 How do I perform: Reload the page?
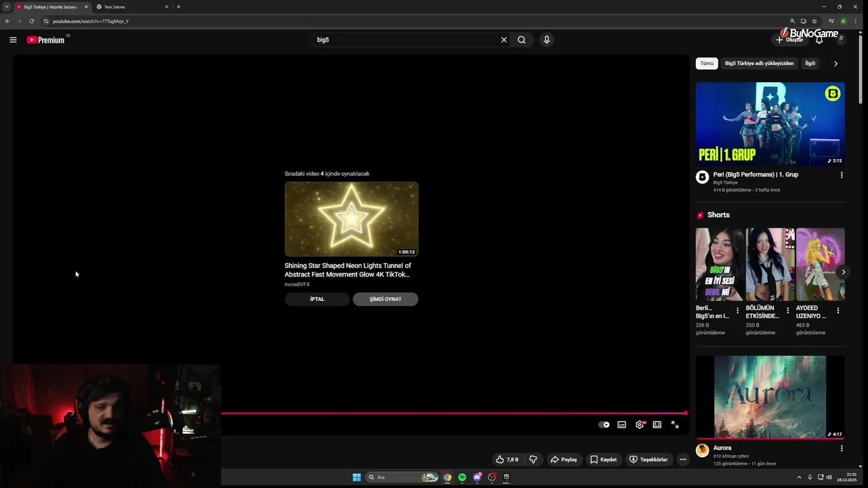pos(31,21)
